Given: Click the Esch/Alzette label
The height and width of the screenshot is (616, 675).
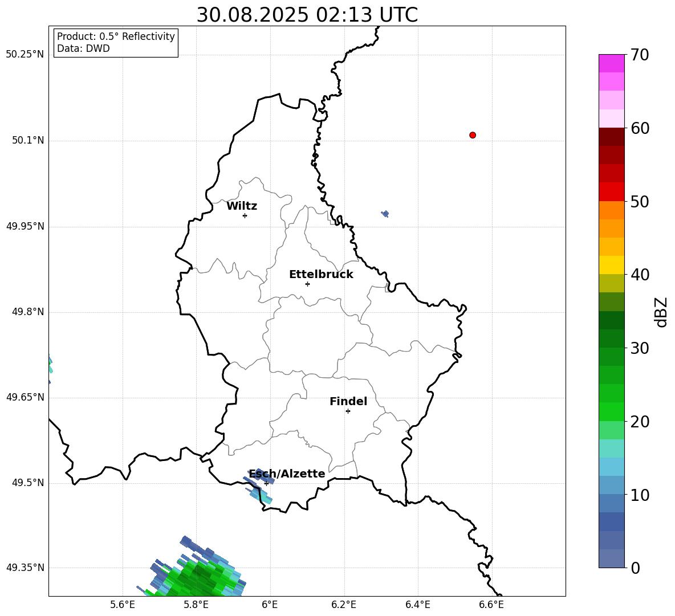Looking at the screenshot, I should [x=287, y=474].
